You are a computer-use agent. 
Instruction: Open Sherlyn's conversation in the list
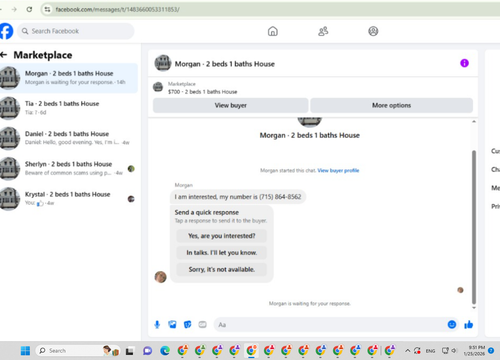(69, 168)
